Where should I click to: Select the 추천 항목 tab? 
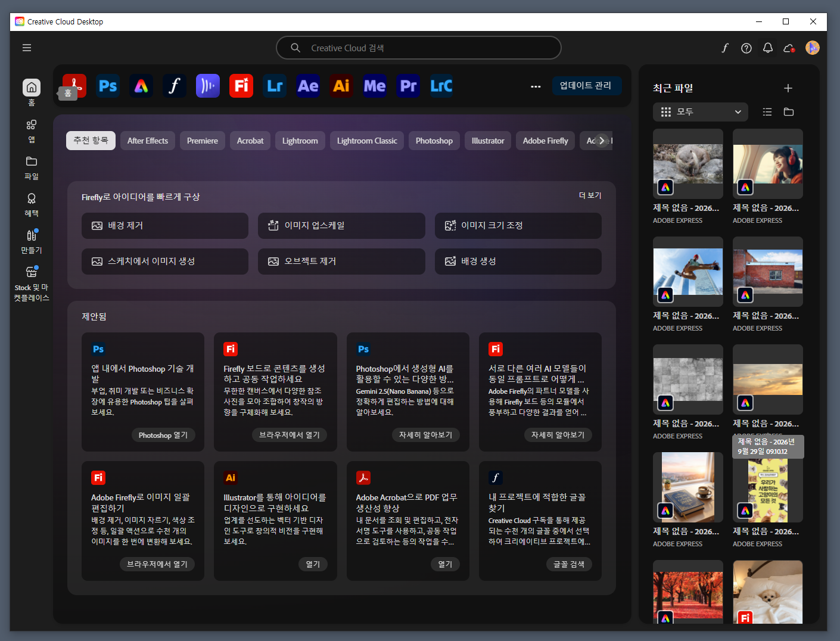point(91,141)
